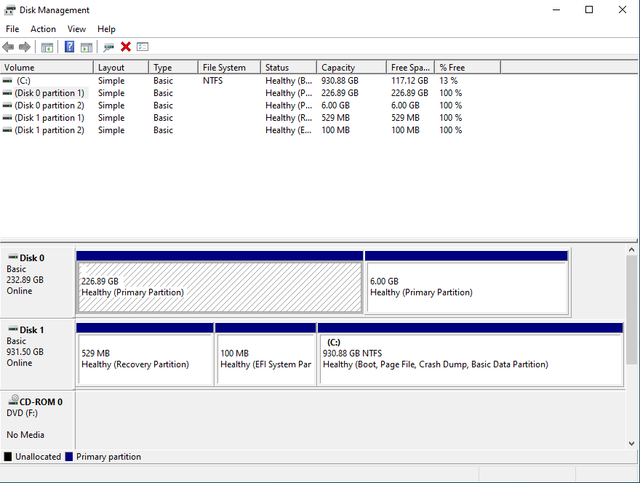Open the Help menu
This screenshot has height=483, width=640.
coord(106,29)
